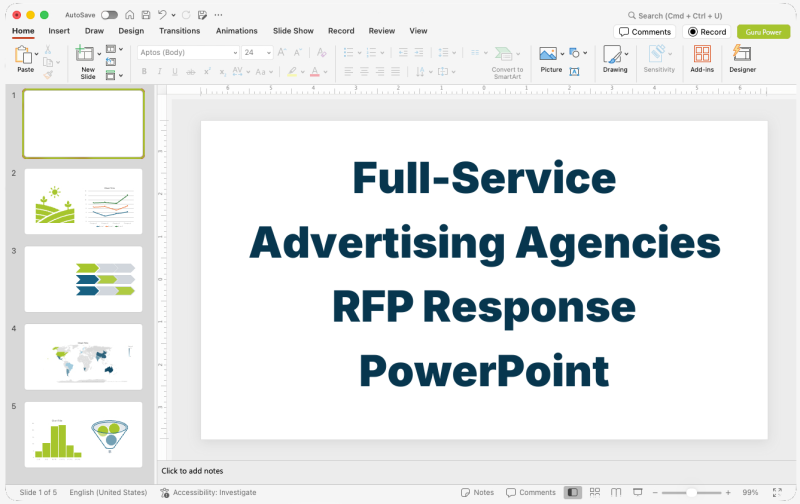Apply superscript formatting
The height and width of the screenshot is (504, 800).
[x=207, y=72]
